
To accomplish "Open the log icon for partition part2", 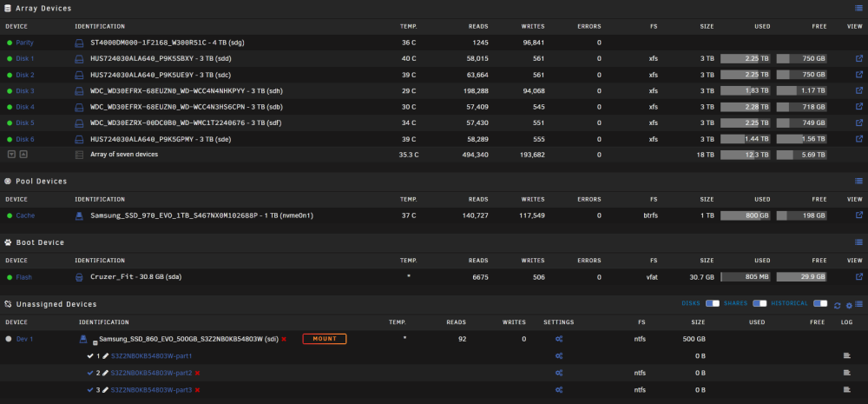I will coord(847,373).
